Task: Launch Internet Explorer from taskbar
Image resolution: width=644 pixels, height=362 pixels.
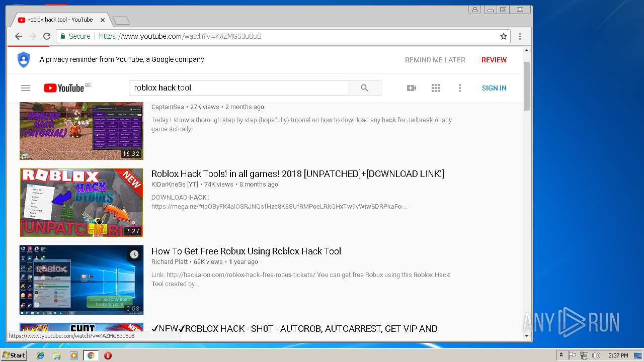Action: click(x=40, y=355)
